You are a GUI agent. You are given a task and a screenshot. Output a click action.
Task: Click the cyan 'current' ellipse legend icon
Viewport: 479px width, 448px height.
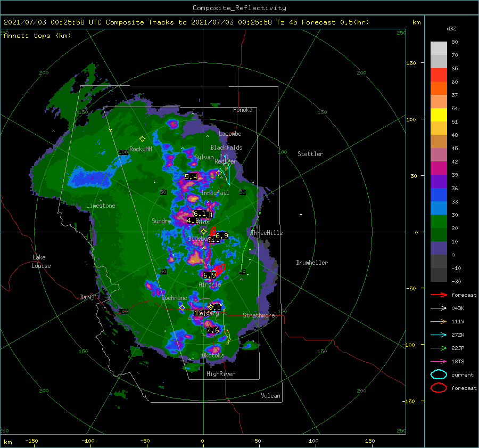click(439, 374)
